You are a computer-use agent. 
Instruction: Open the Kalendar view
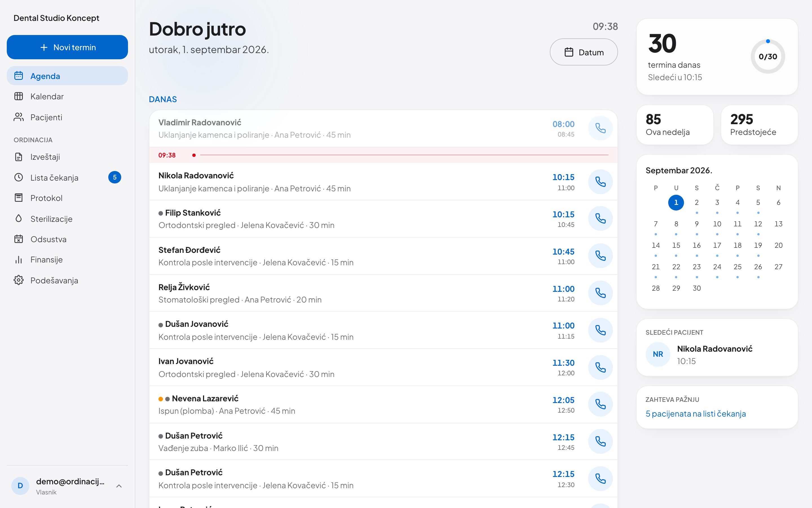[x=67, y=97]
